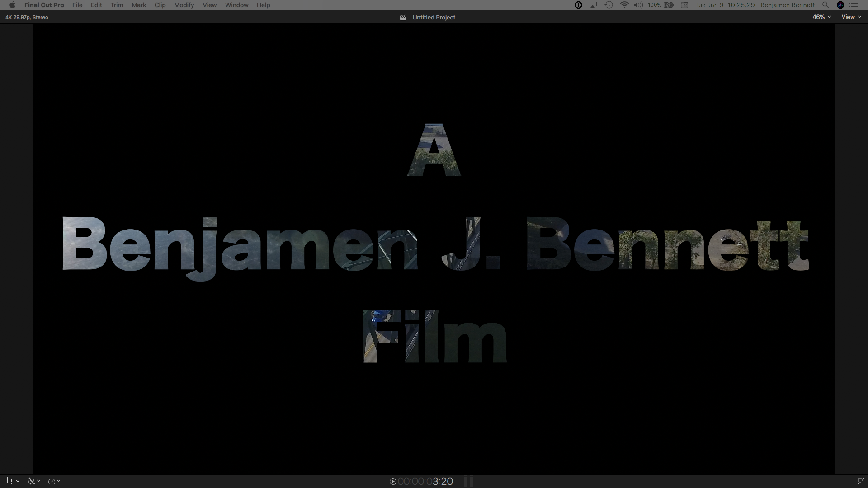Open the View menu in the menu bar

tap(209, 5)
